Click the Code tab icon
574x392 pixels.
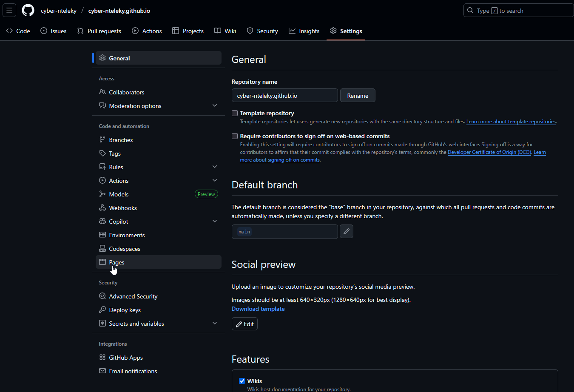tap(9, 31)
